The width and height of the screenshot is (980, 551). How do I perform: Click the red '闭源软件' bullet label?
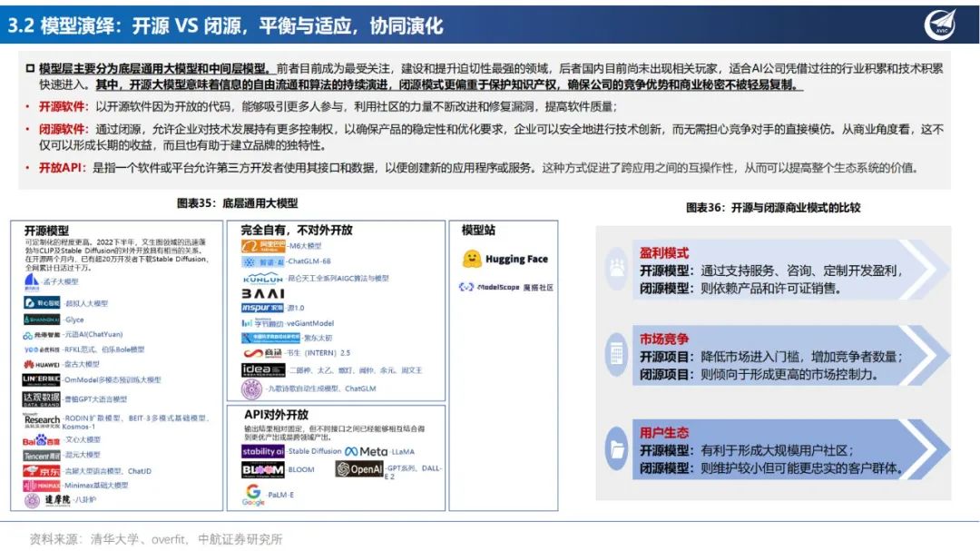pyautogui.click(x=62, y=130)
